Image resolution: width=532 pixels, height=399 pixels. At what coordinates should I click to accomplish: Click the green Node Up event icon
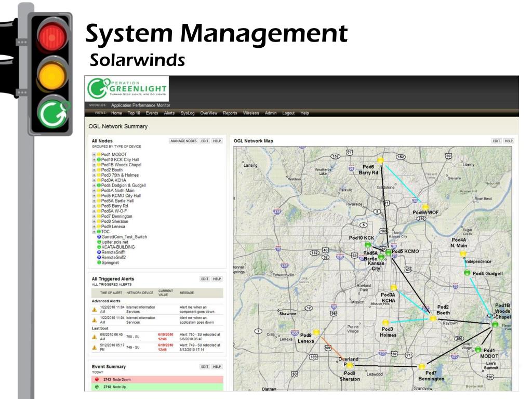97,387
